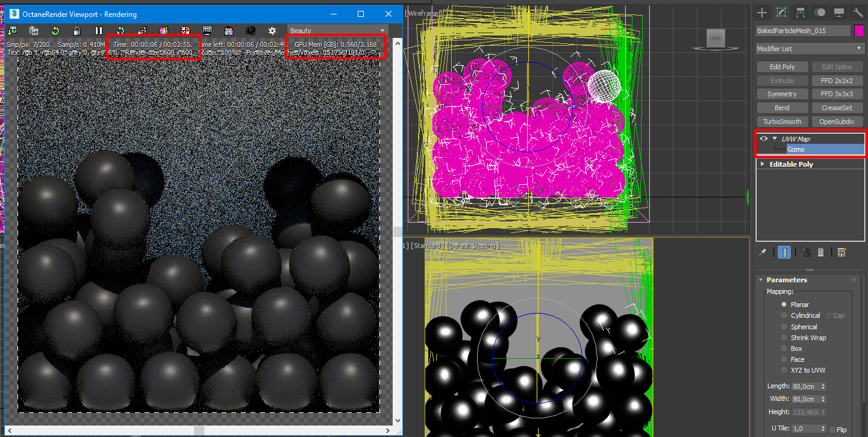Apply the Edit Poly modifier button

click(782, 67)
